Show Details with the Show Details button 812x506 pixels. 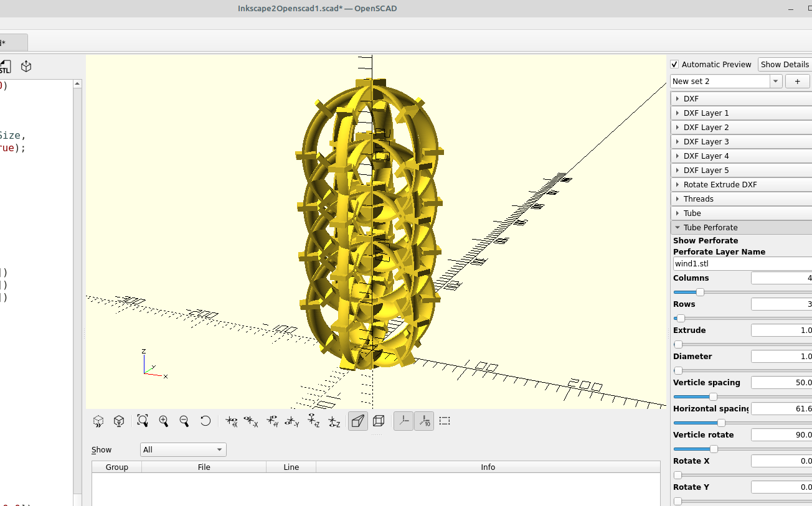tap(784, 64)
